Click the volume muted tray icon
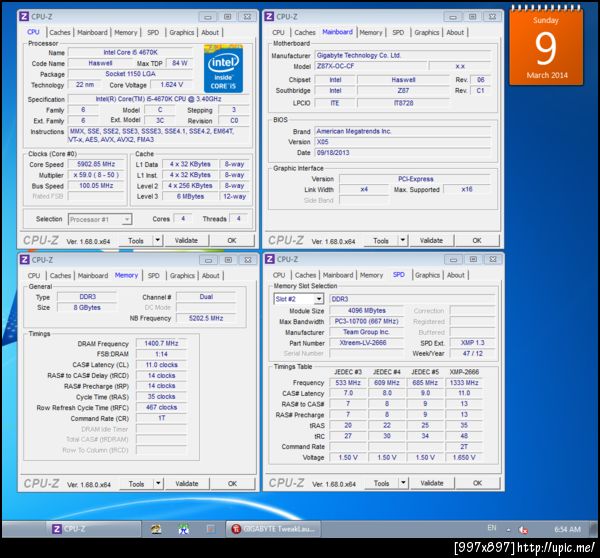The height and width of the screenshot is (558, 600). click(x=523, y=530)
